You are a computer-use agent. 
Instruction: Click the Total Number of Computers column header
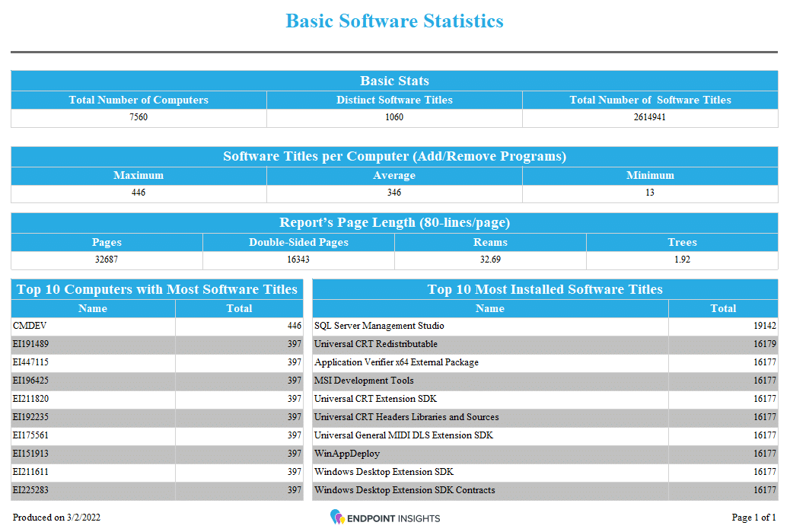pyautogui.click(x=139, y=100)
